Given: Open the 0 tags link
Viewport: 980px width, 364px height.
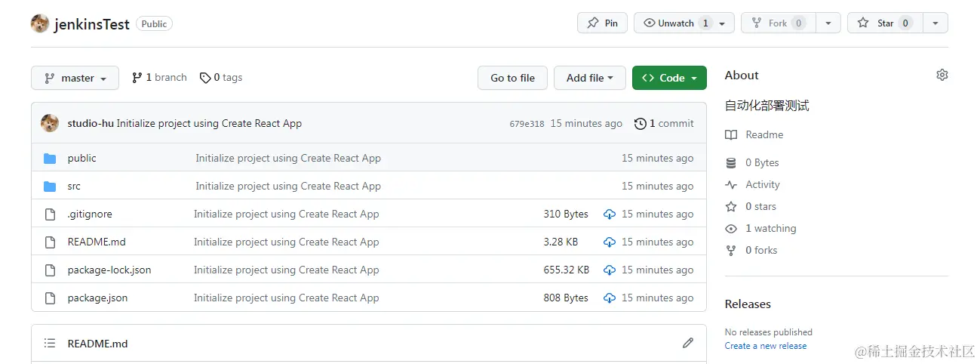Looking at the screenshot, I should click(x=221, y=78).
